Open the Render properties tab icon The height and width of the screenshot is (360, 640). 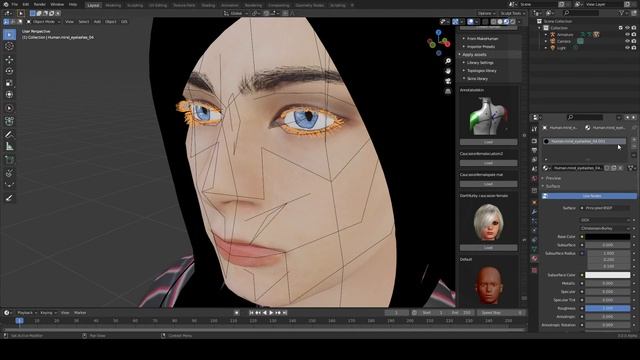pos(534,141)
